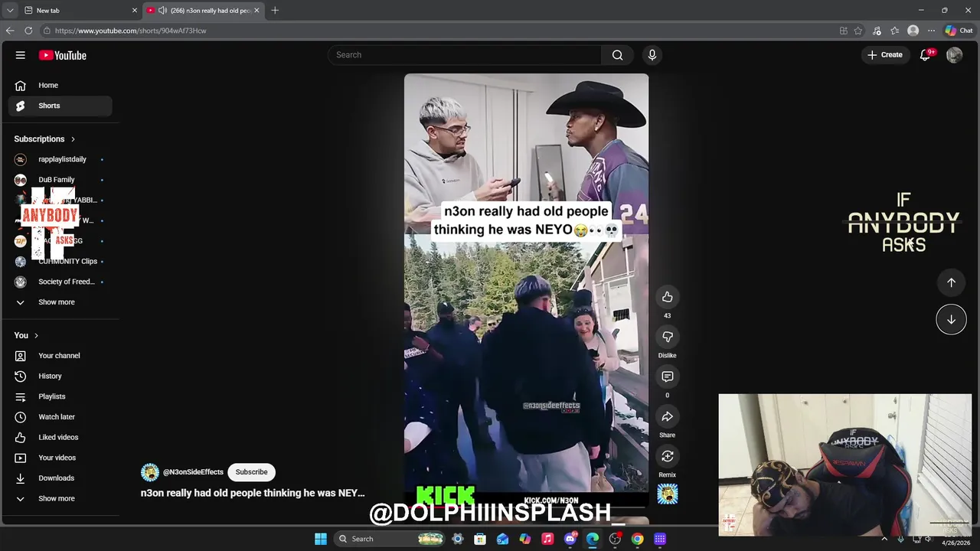This screenshot has width=980, height=551.
Task: Open the Edge profile icon
Action: pyautogui.click(x=913, y=31)
